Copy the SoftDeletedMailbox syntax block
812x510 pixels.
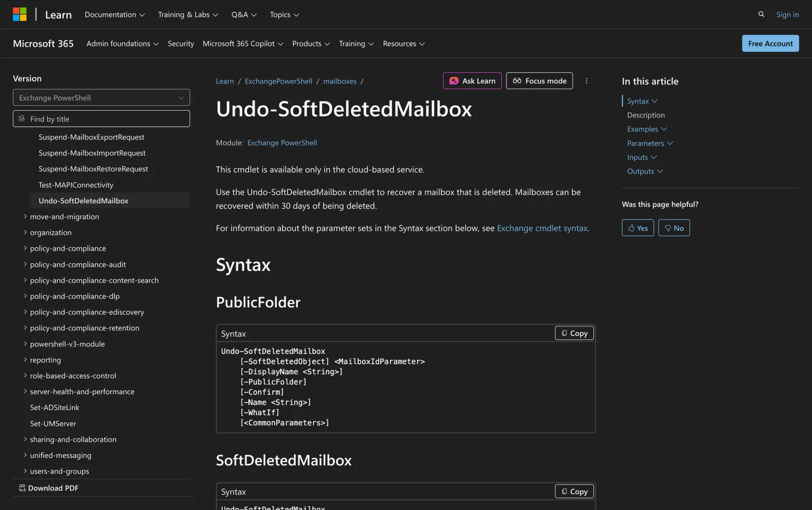coord(574,491)
